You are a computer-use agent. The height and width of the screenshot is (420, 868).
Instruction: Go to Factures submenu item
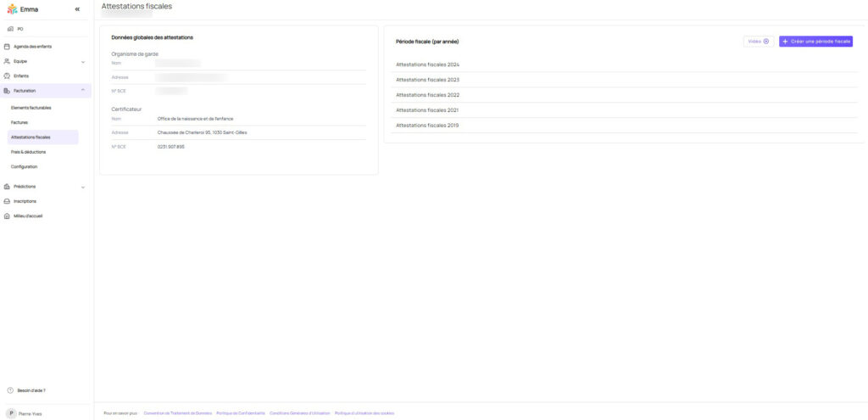19,122
